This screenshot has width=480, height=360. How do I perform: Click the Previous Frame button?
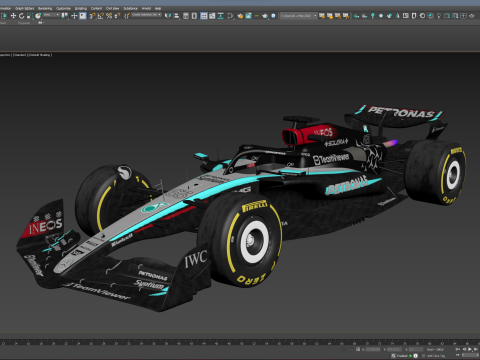pos(464,349)
